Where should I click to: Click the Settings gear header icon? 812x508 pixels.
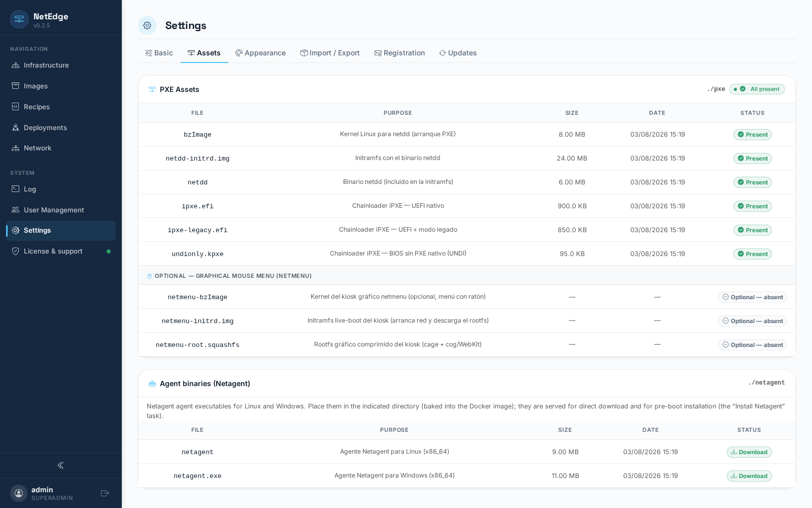click(147, 25)
